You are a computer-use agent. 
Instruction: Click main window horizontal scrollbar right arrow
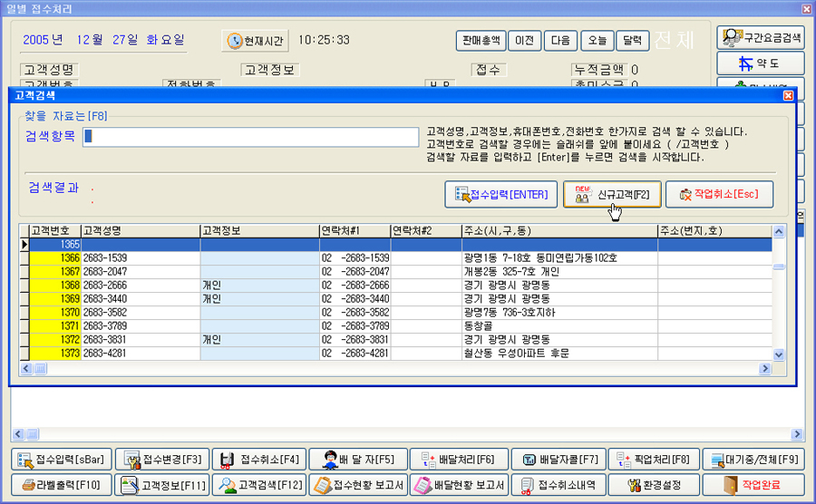(x=797, y=434)
